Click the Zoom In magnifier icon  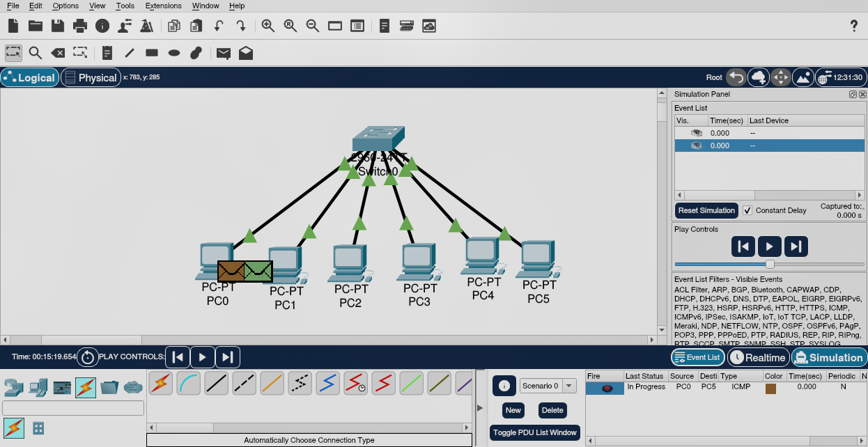268,26
